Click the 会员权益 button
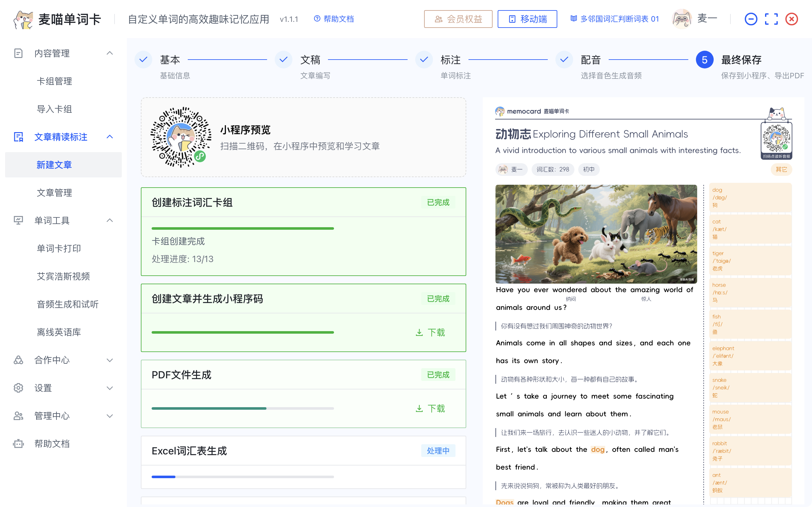 pos(458,19)
